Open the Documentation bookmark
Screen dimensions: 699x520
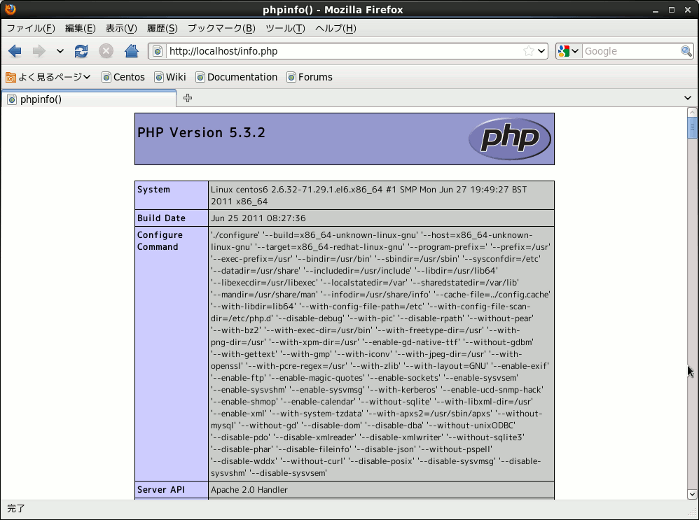coord(234,77)
